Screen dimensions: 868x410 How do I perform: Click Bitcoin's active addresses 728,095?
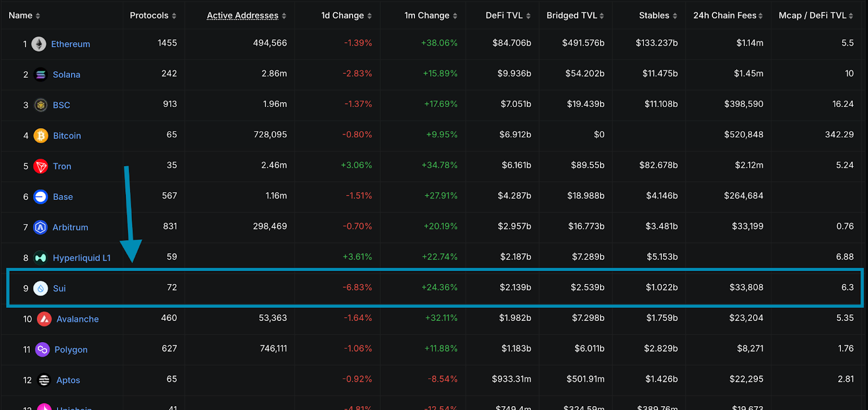tap(270, 135)
